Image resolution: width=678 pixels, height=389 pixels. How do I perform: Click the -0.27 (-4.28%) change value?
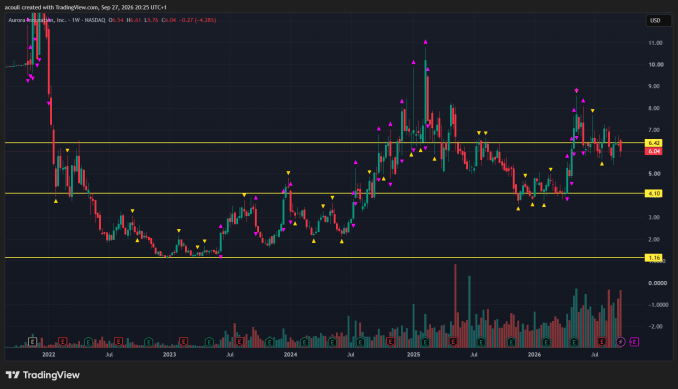(x=198, y=20)
